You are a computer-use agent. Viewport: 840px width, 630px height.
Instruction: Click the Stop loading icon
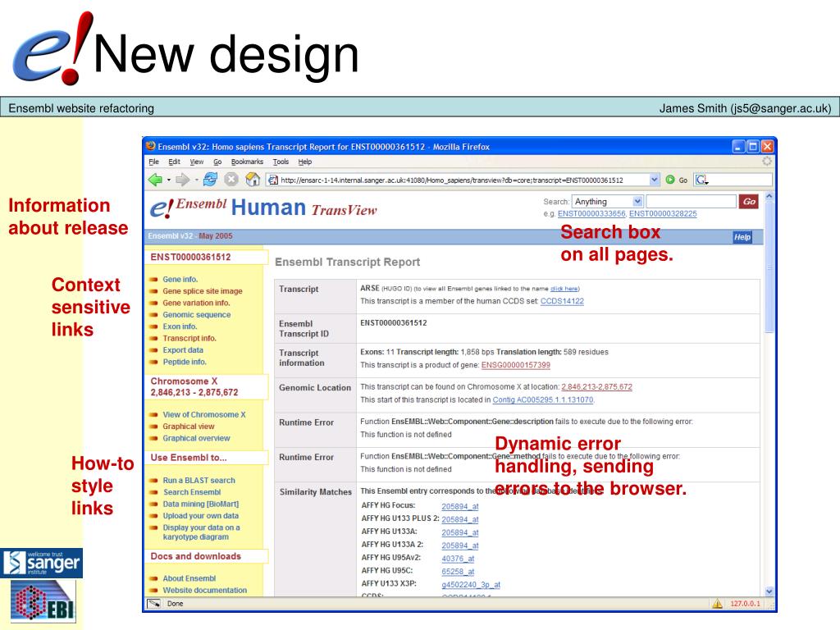point(231,180)
